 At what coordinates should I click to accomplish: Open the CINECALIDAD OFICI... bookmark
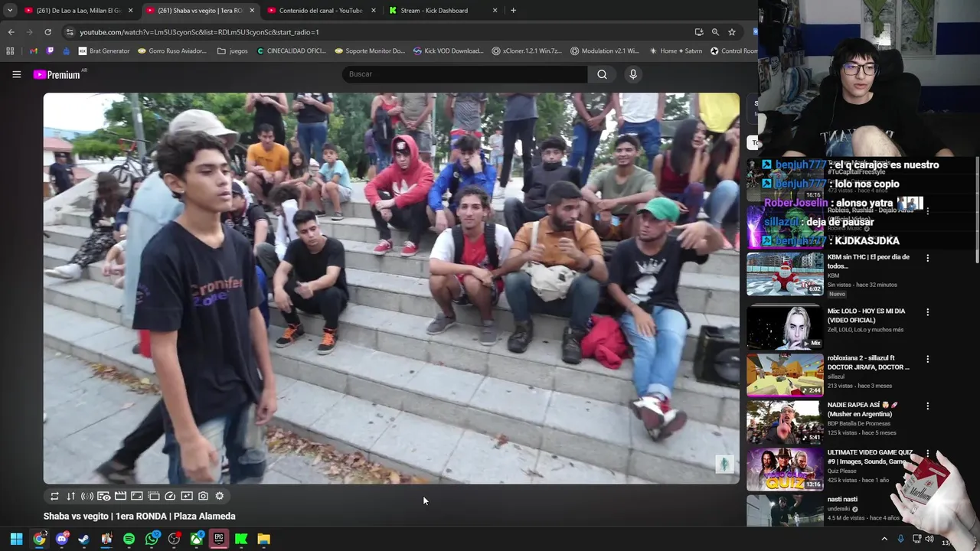tap(291, 51)
